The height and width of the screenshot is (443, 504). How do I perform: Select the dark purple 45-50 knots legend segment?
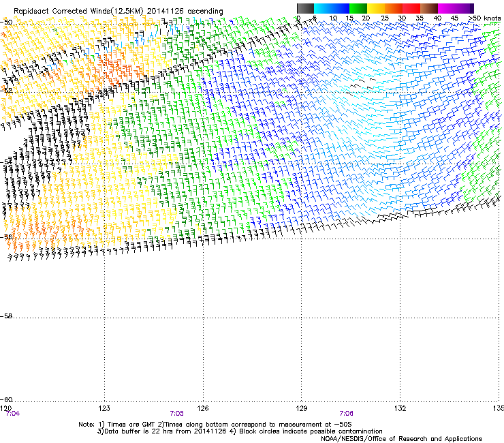point(464,8)
